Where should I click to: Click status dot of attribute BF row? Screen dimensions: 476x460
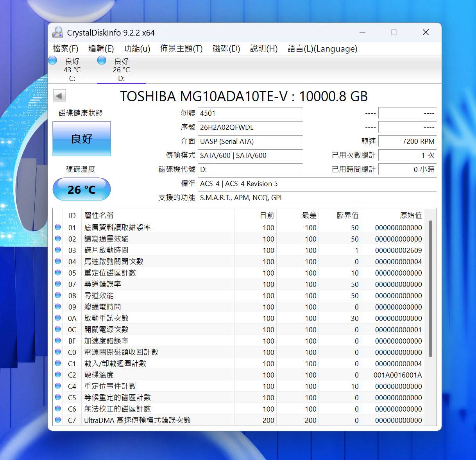pyautogui.click(x=58, y=340)
